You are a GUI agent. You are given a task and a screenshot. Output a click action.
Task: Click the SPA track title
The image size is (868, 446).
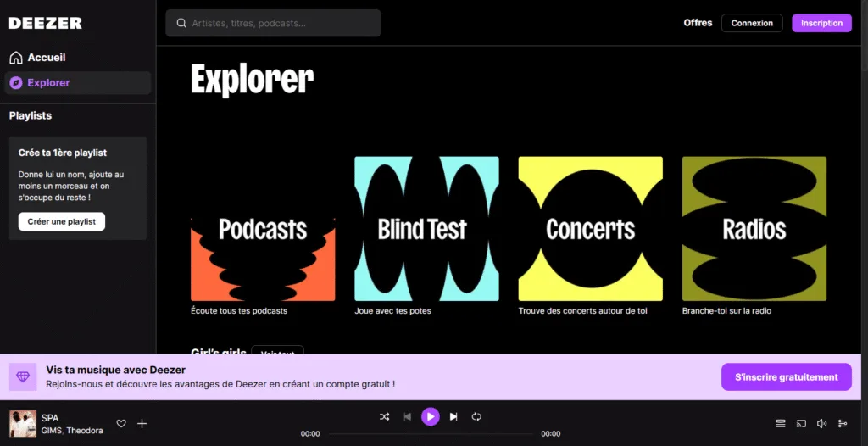pos(50,418)
